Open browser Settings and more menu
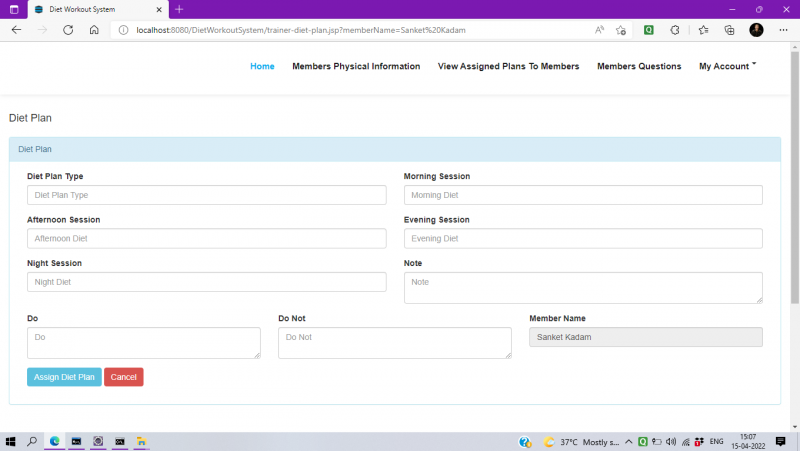This screenshot has height=451, width=800. tap(783, 30)
